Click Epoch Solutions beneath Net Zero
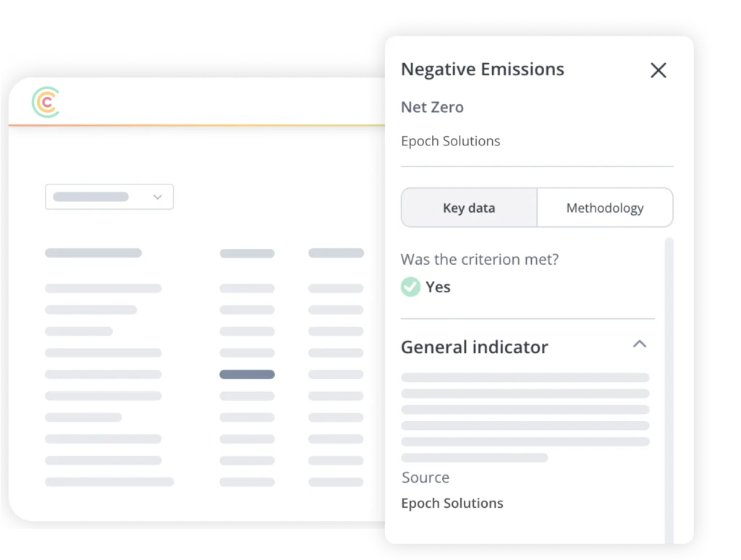The height and width of the screenshot is (560, 741). click(x=450, y=141)
